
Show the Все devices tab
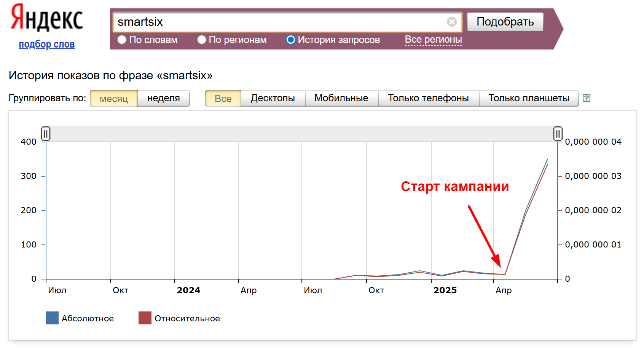[223, 98]
